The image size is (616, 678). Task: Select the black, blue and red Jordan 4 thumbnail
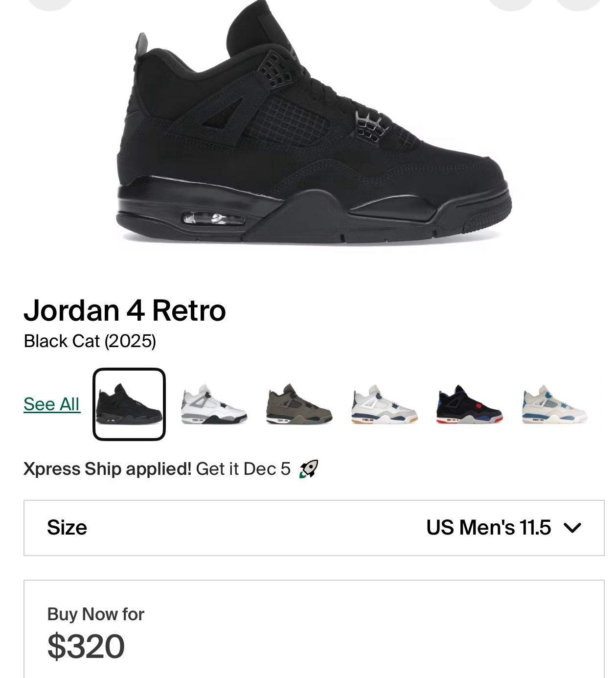[469, 405]
